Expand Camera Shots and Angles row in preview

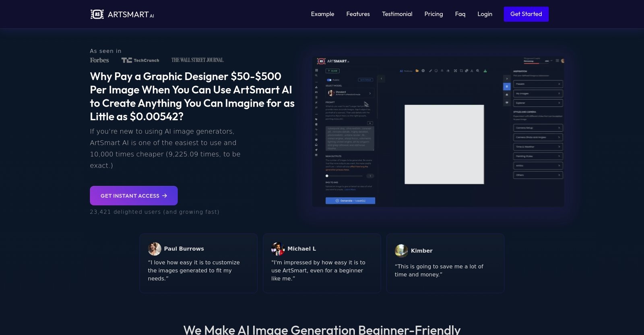point(538,137)
